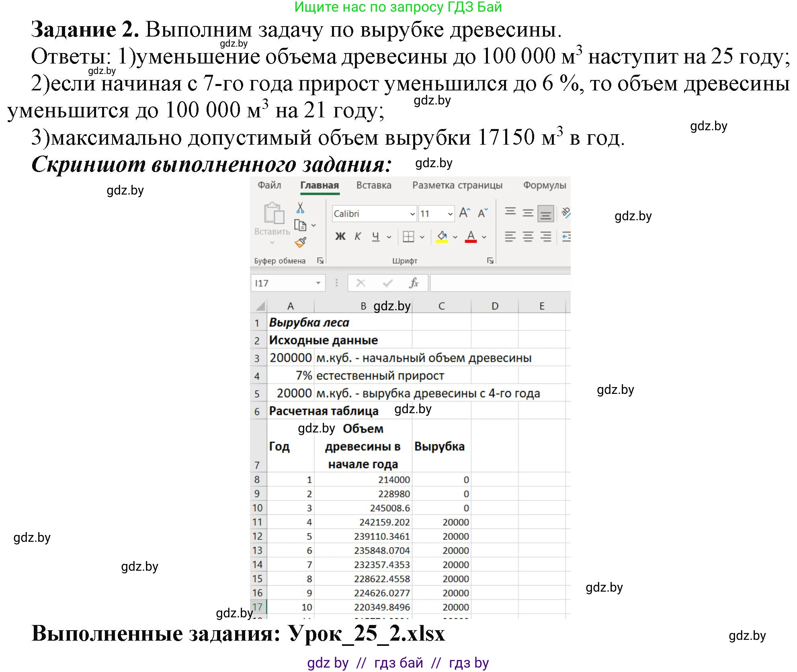Open the Файл tab

click(x=269, y=185)
